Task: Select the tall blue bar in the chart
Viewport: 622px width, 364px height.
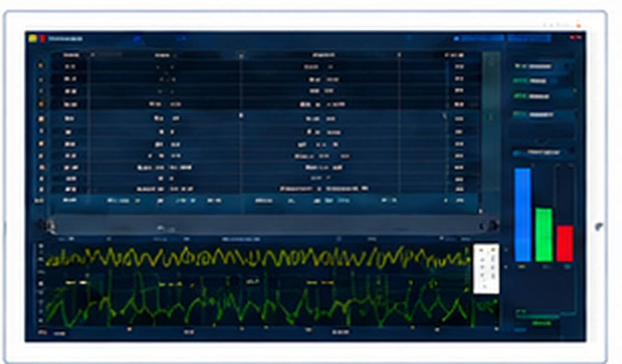Action: 522,215
